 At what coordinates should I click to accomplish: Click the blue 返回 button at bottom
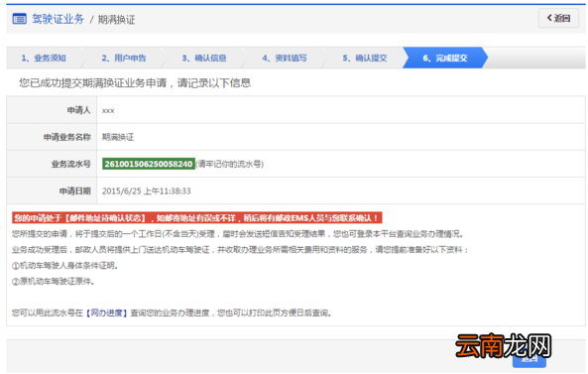coord(529,358)
